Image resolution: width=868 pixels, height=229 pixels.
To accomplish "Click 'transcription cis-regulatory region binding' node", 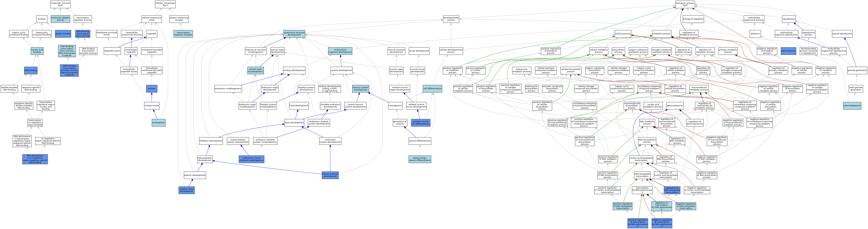I will tap(35, 123).
